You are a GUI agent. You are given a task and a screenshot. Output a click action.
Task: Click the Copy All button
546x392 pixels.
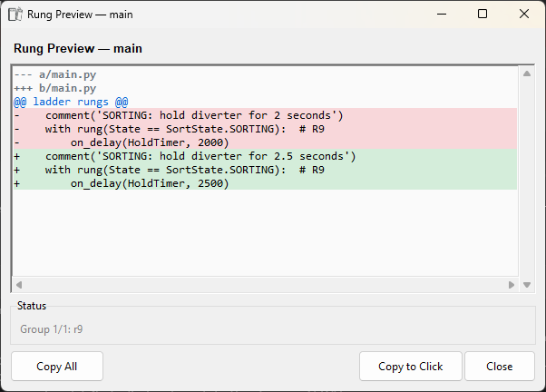[x=57, y=367]
